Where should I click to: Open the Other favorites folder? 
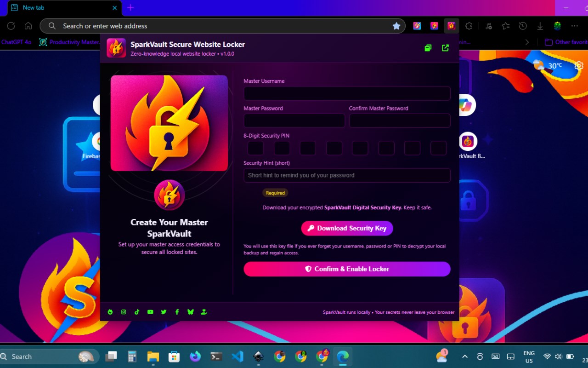[566, 42]
